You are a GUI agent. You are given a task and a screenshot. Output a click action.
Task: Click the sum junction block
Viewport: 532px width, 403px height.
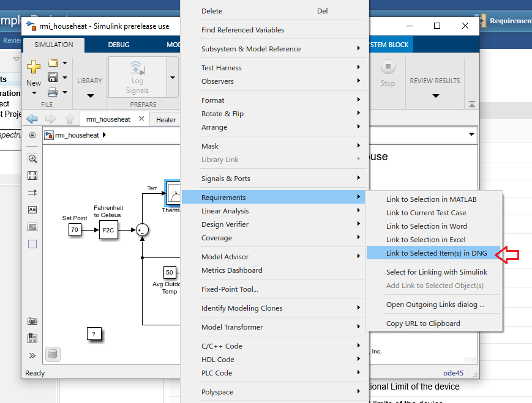(x=142, y=230)
